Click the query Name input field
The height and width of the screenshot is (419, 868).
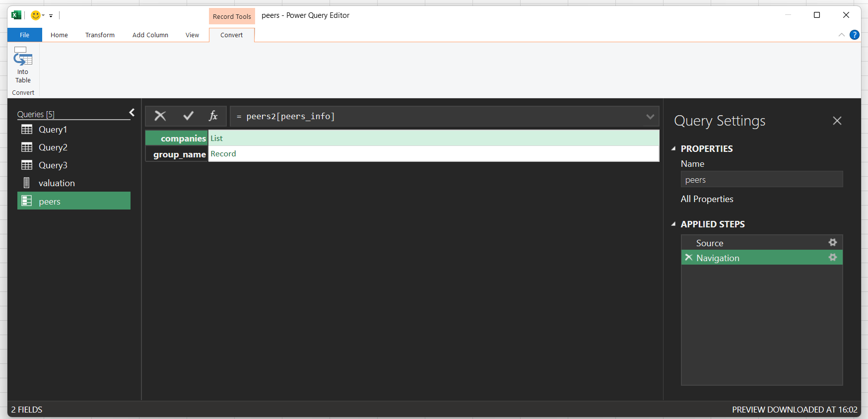[762, 179]
